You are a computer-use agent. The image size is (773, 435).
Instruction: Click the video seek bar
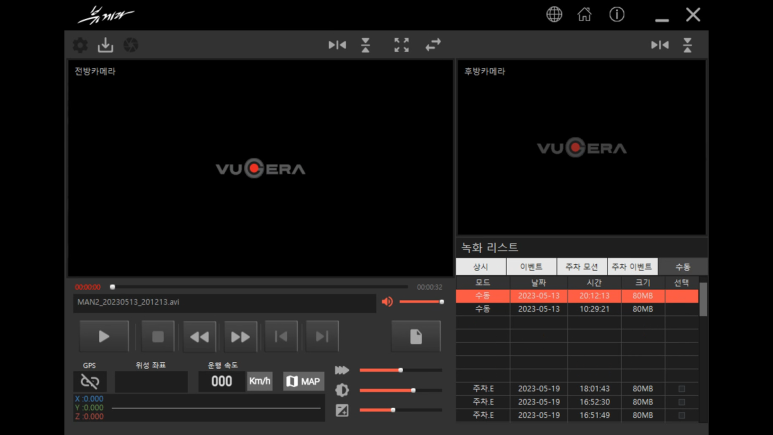click(260, 287)
